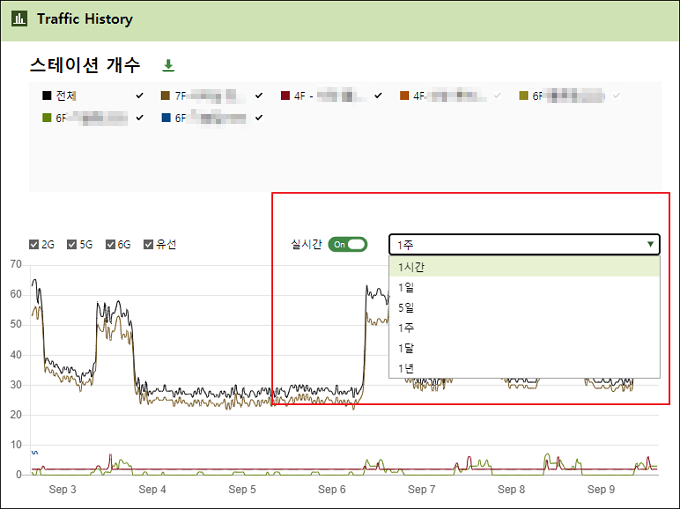The height and width of the screenshot is (509, 680).
Task: Toggle the 전체 legend checkmark
Action: pyautogui.click(x=140, y=95)
